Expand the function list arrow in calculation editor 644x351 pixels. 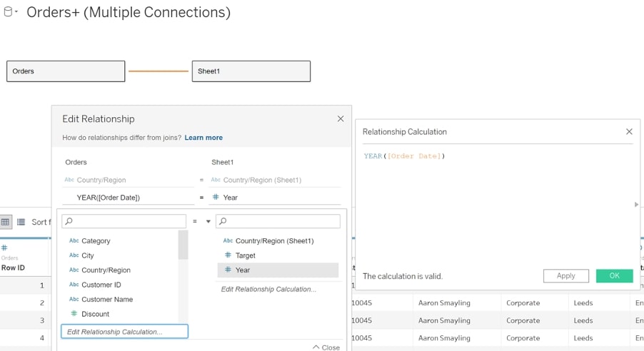[636, 205]
